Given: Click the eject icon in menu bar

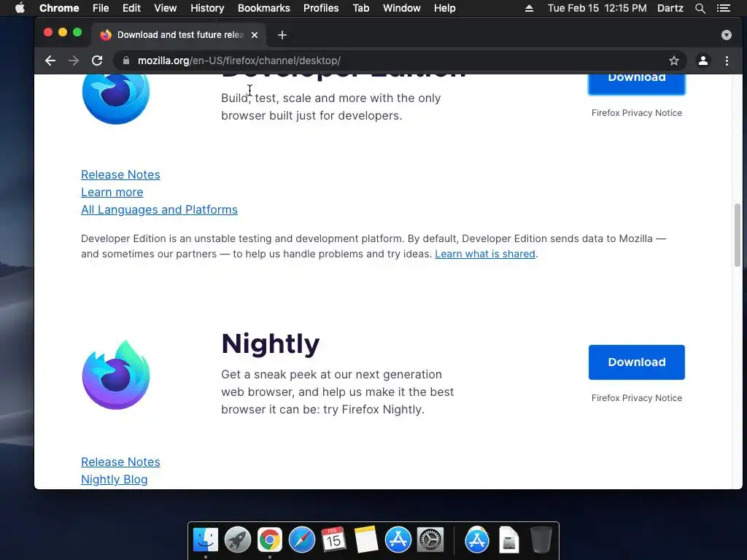Looking at the screenshot, I should point(529,8).
